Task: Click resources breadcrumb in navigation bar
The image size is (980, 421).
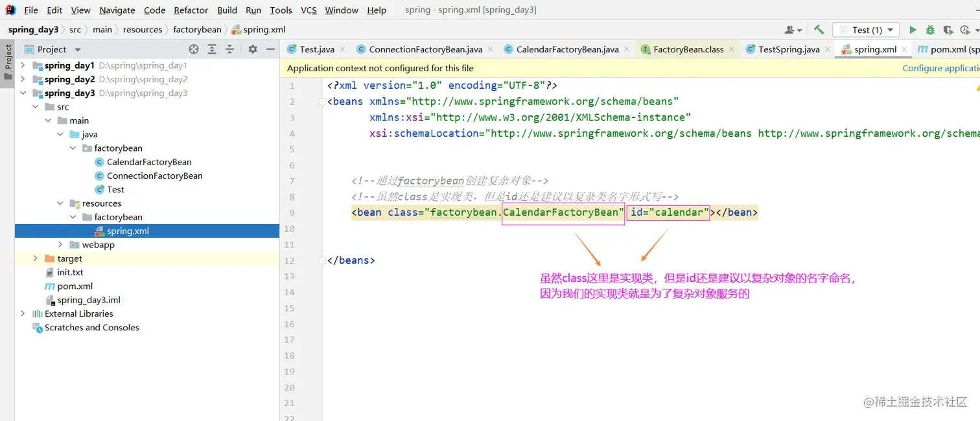Action: pyautogui.click(x=143, y=30)
